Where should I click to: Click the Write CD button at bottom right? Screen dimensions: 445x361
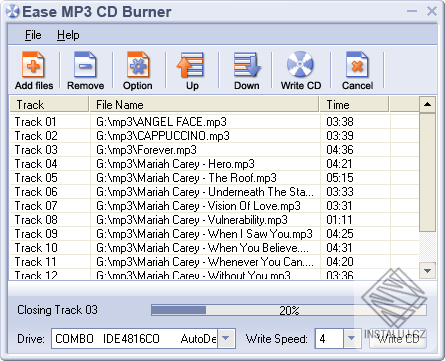(398, 339)
